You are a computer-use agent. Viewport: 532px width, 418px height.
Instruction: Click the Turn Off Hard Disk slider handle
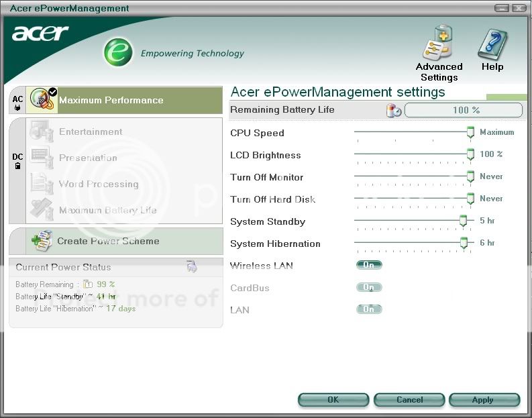click(x=470, y=199)
